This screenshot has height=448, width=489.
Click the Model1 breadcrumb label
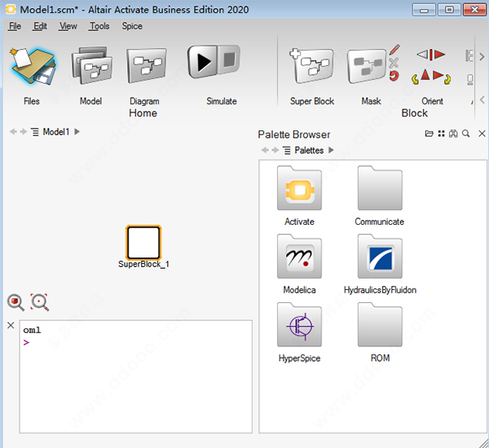55,132
